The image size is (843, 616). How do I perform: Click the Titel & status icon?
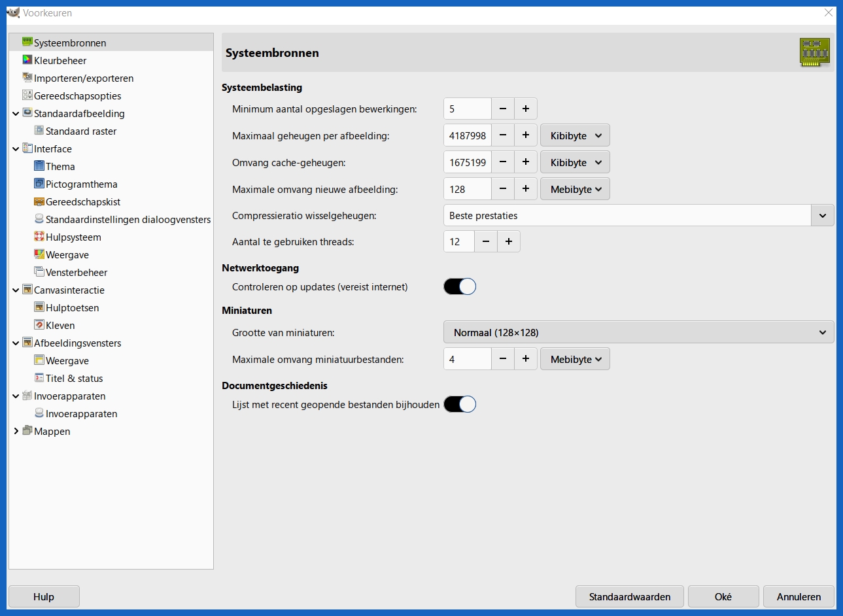coord(39,377)
